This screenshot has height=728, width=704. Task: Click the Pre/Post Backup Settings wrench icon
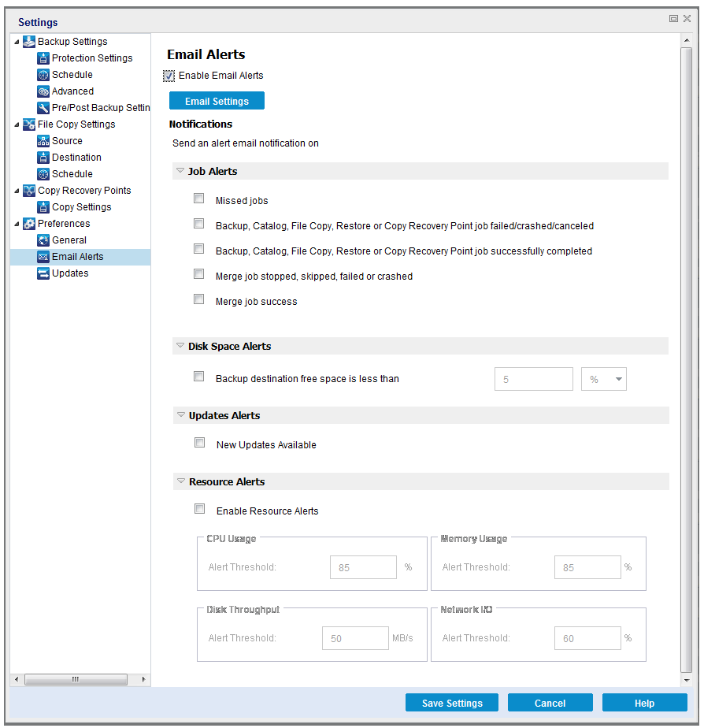43,107
